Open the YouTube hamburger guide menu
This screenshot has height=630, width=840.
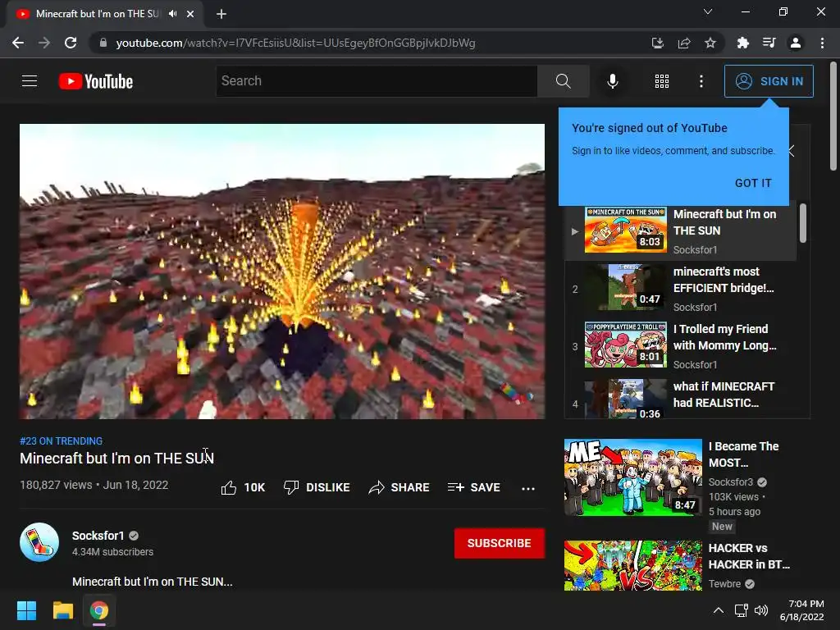click(x=30, y=81)
